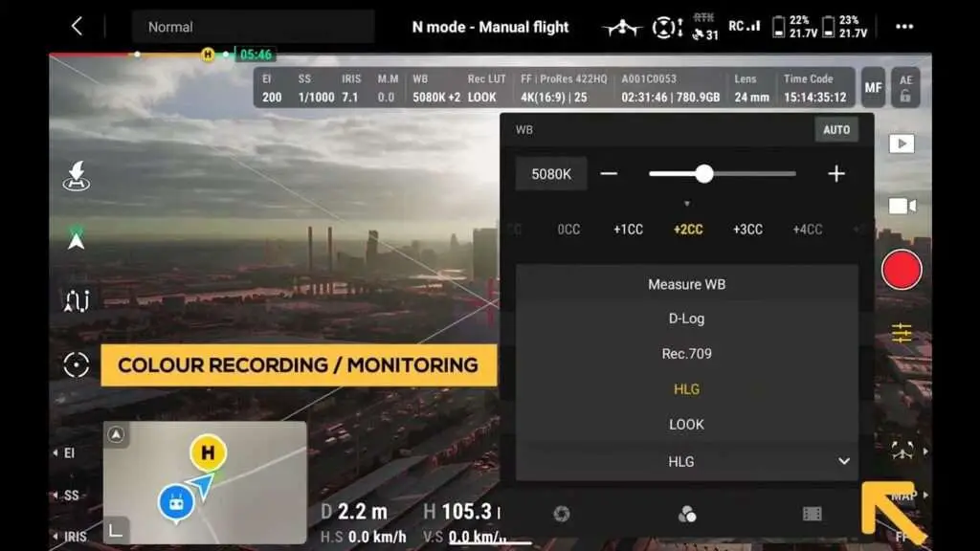Increase white balance with plus button
980x551 pixels.
tap(836, 174)
